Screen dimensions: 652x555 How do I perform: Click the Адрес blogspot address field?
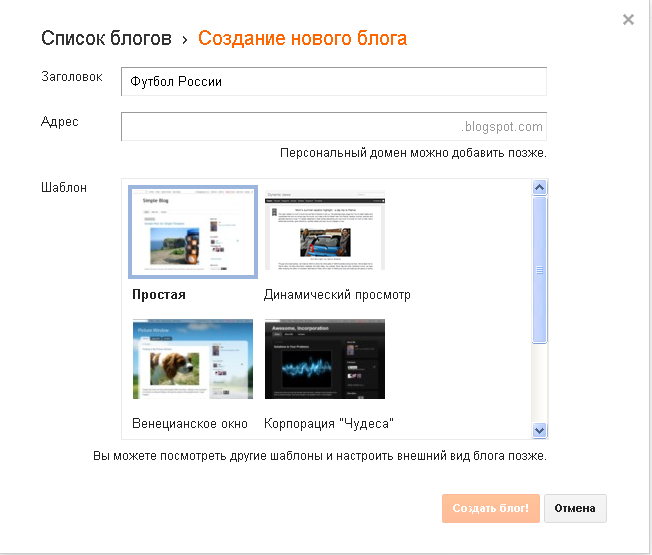pos(334,126)
